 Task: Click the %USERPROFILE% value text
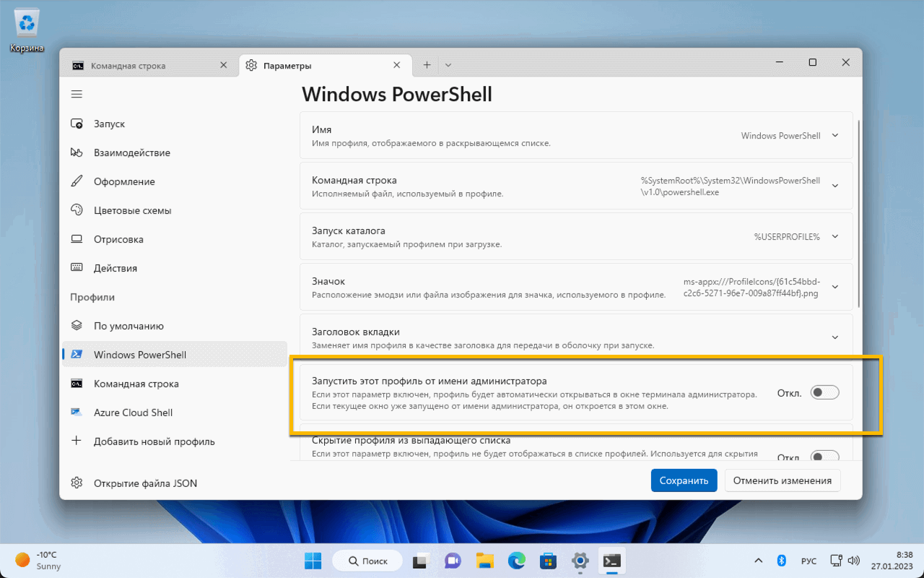click(787, 237)
